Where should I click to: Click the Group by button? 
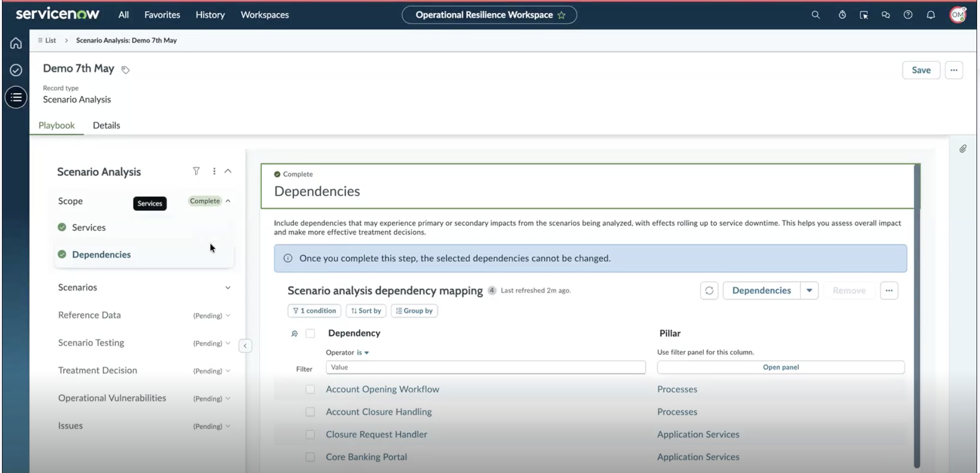[414, 311]
